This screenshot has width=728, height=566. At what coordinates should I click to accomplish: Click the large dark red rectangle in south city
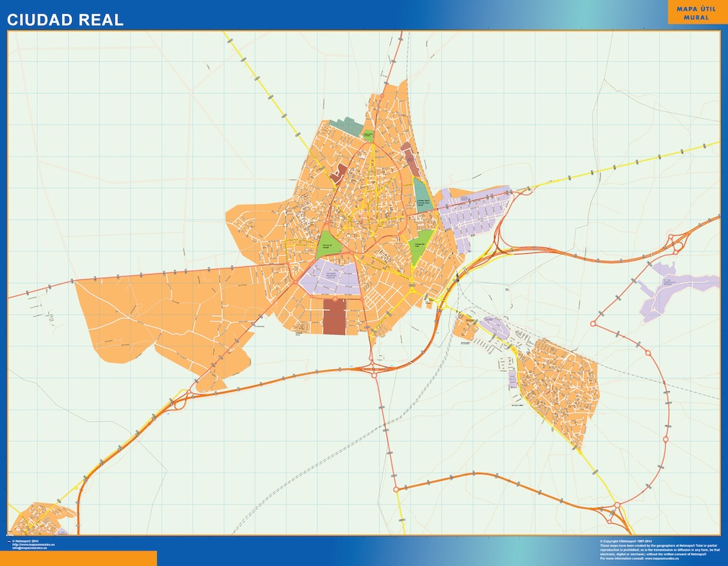click(334, 317)
